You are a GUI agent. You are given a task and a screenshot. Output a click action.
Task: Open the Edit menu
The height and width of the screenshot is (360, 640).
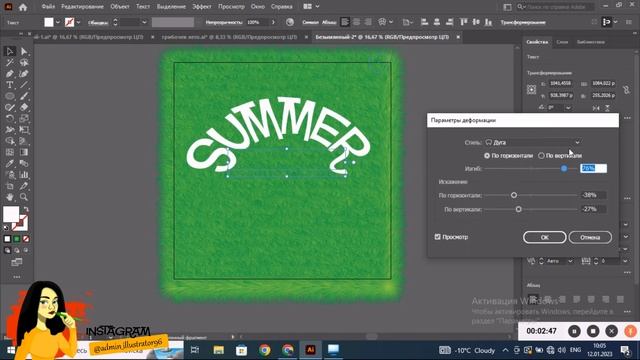[82, 7]
